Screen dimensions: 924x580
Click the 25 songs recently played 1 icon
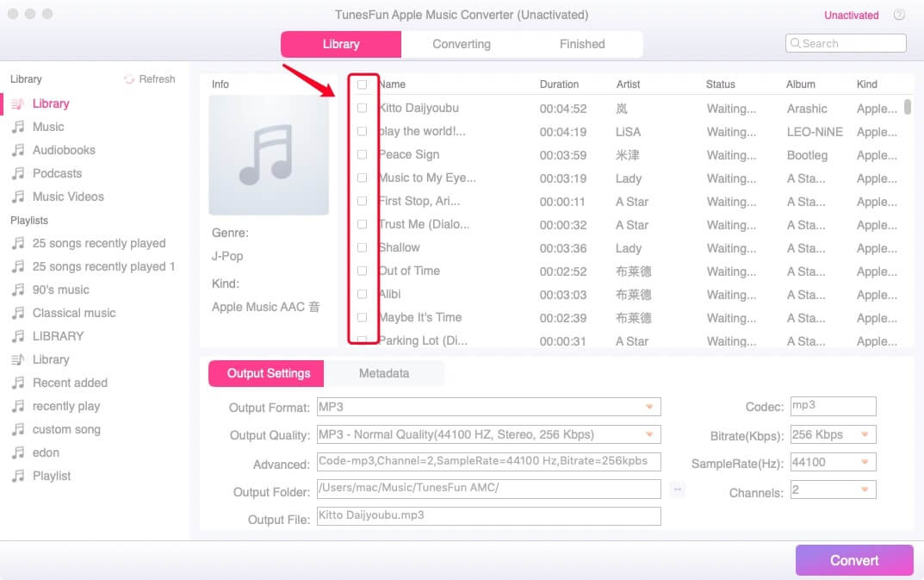pos(18,266)
